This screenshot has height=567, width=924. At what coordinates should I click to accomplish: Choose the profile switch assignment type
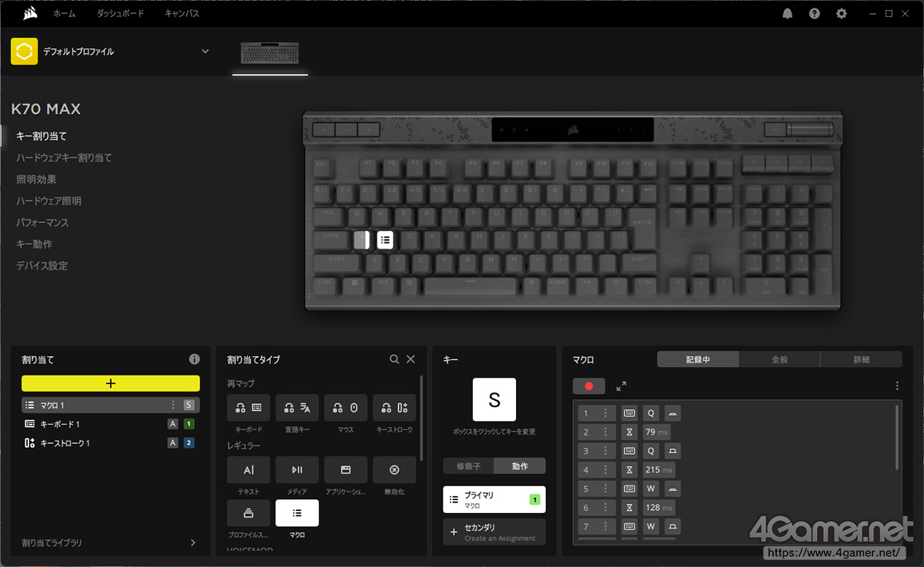(249, 513)
